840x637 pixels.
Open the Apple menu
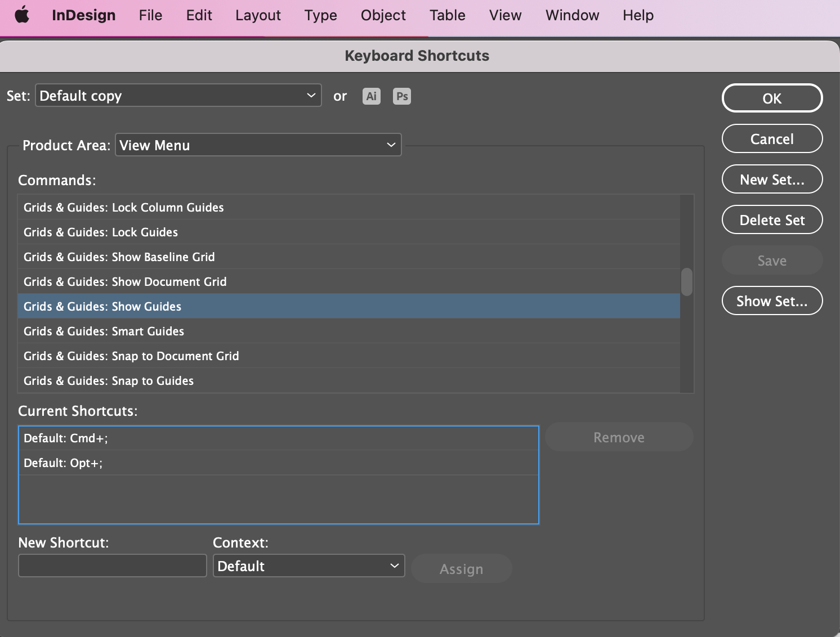coord(21,15)
